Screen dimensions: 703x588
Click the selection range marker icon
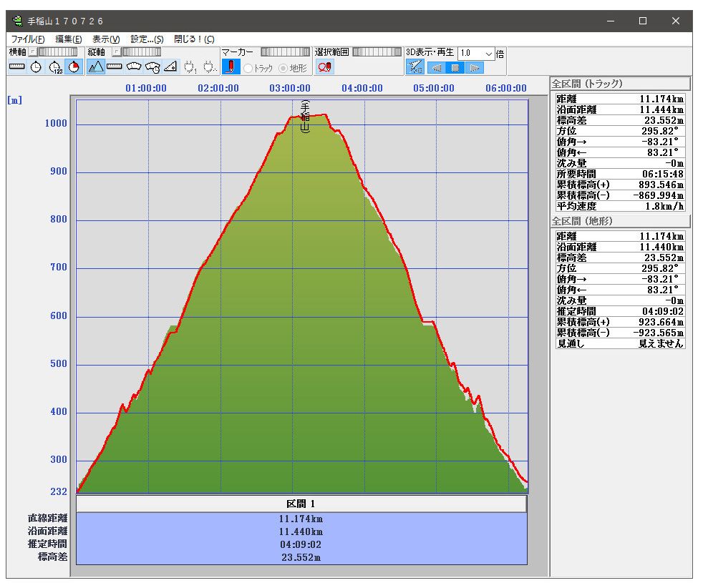pyautogui.click(x=324, y=67)
